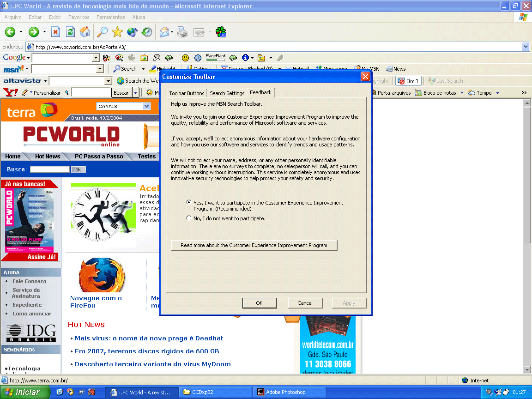Select Yes, I want to participate option

(x=188, y=202)
